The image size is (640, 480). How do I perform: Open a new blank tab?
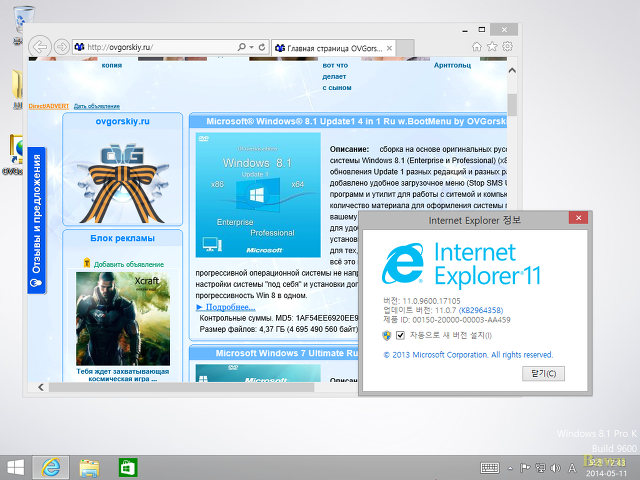pos(405,48)
